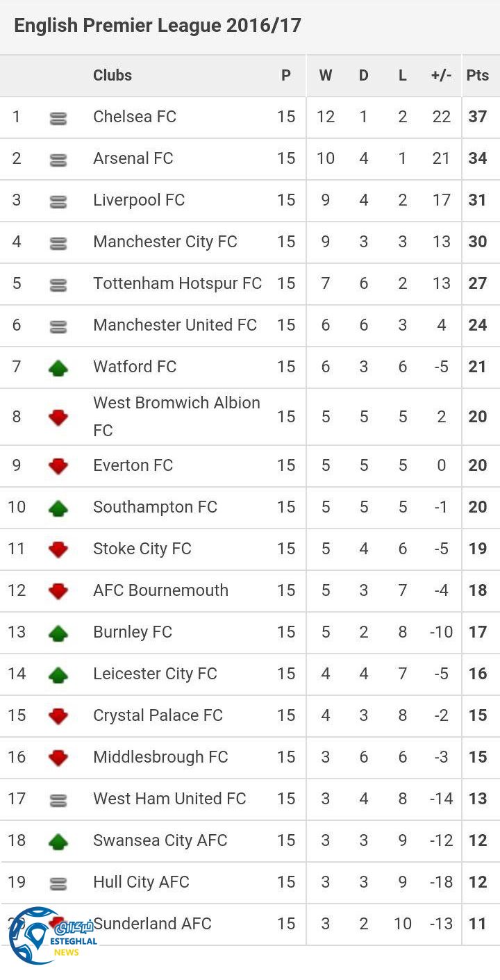Screen dimensions: 500x980
Task: Click the gray unchanged icon beside Hull City AFC
Action: click(x=58, y=883)
